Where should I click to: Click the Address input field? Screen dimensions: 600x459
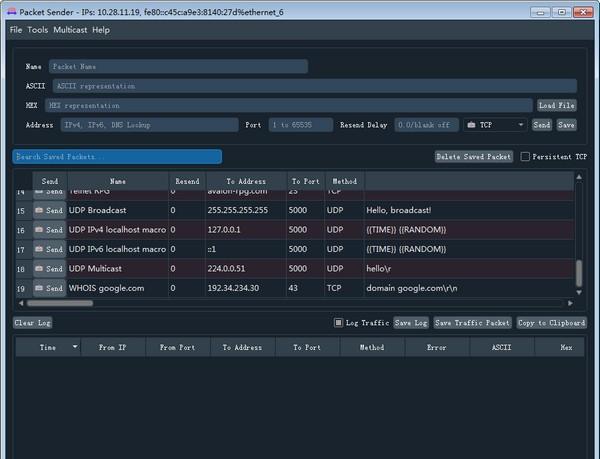coord(149,125)
